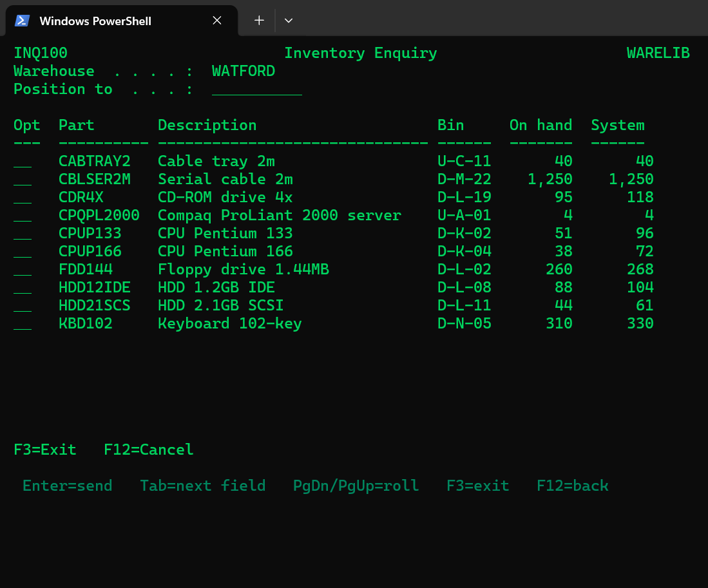This screenshot has width=708, height=588.
Task: Click the WARELIB library name
Action: coord(658,53)
